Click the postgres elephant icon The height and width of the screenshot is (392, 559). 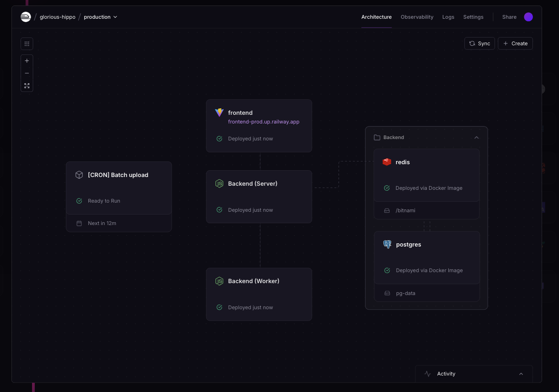[387, 244]
